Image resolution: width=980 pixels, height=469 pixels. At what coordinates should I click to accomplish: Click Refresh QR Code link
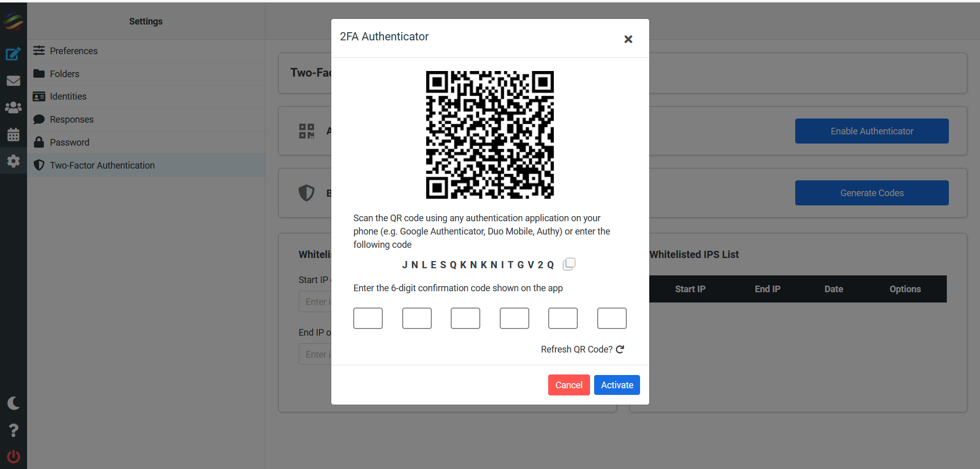pyautogui.click(x=582, y=349)
